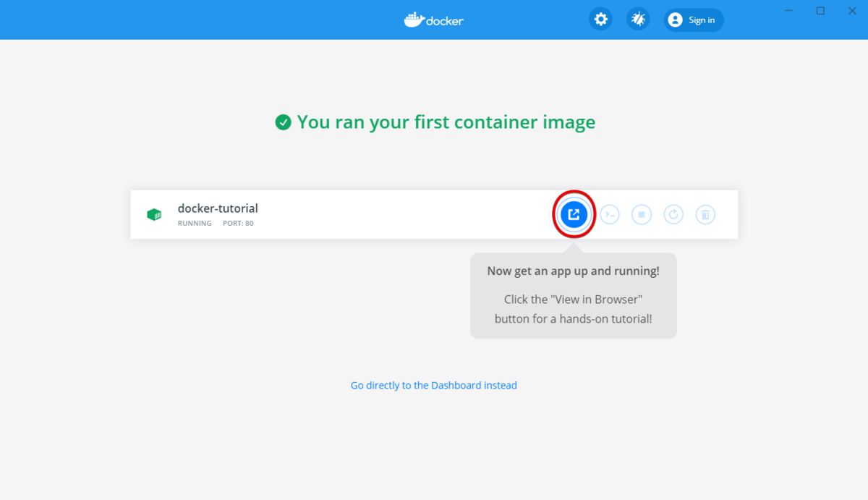
Task: Open CLI terminal for docker-tutorial
Action: pyautogui.click(x=610, y=214)
